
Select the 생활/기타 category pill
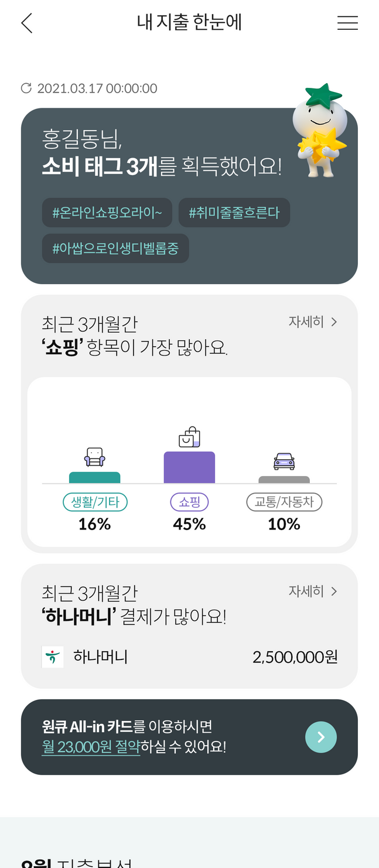95,501
